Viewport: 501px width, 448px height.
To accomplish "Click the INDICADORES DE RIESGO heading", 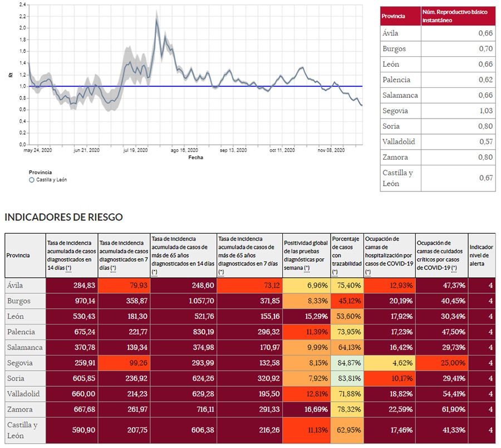I will 63,217.
